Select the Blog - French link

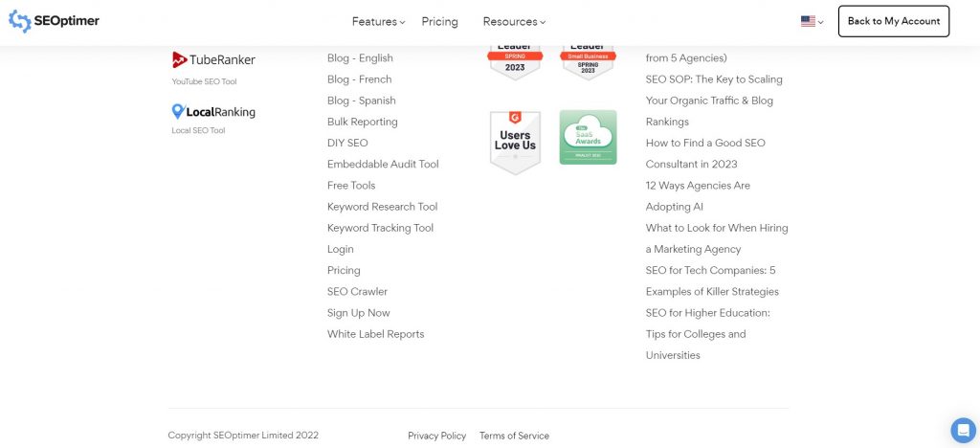(359, 79)
